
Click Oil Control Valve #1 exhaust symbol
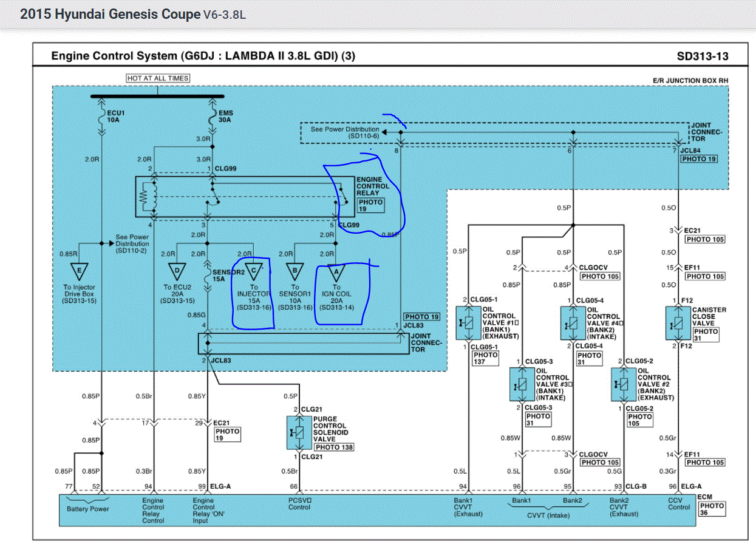pyautogui.click(x=469, y=321)
